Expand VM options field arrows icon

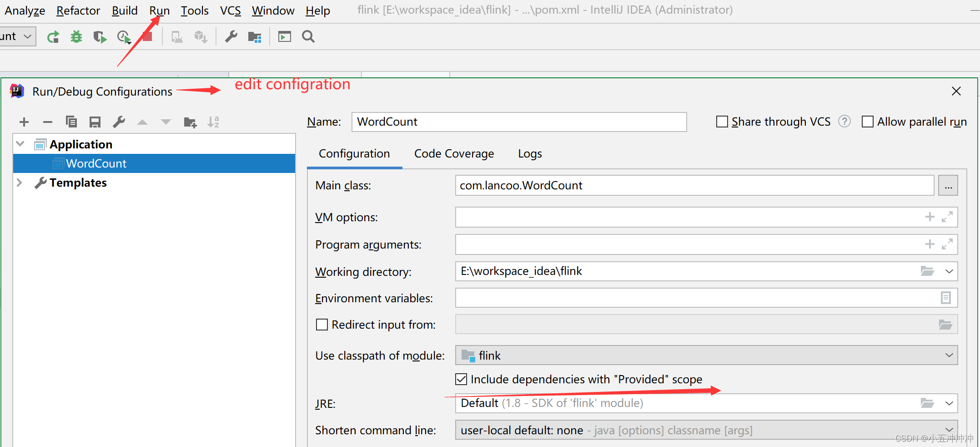tap(947, 217)
